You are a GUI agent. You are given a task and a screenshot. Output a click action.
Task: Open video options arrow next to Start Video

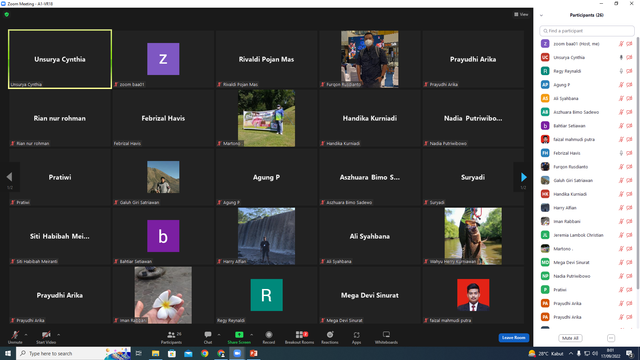58,335
